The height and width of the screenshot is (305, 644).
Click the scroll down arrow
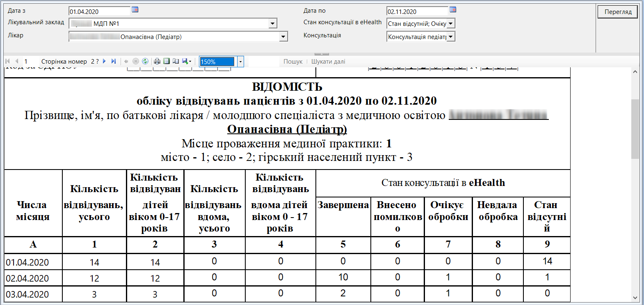pyautogui.click(x=635, y=298)
